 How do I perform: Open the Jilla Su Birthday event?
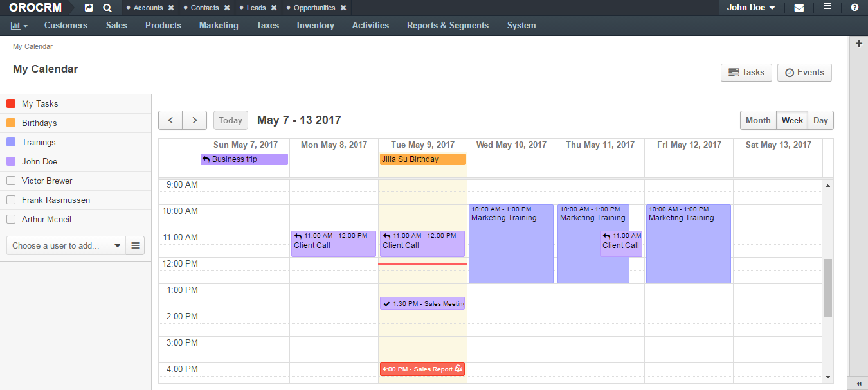point(422,159)
